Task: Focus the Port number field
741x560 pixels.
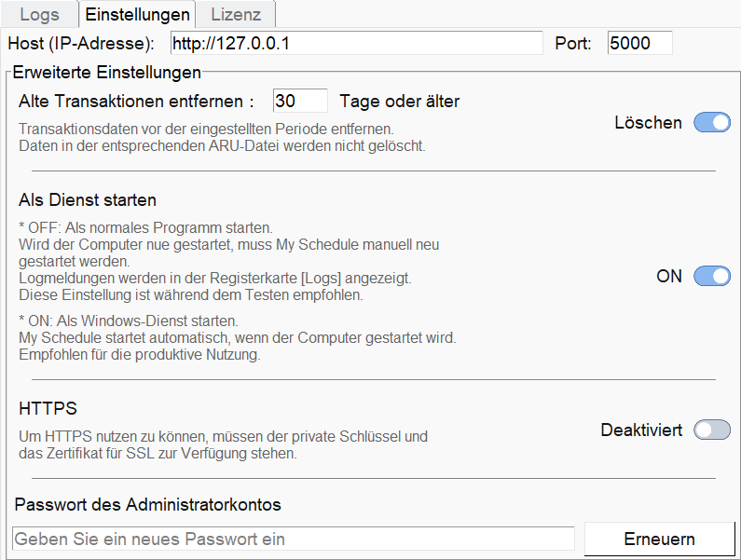Action: [x=639, y=43]
